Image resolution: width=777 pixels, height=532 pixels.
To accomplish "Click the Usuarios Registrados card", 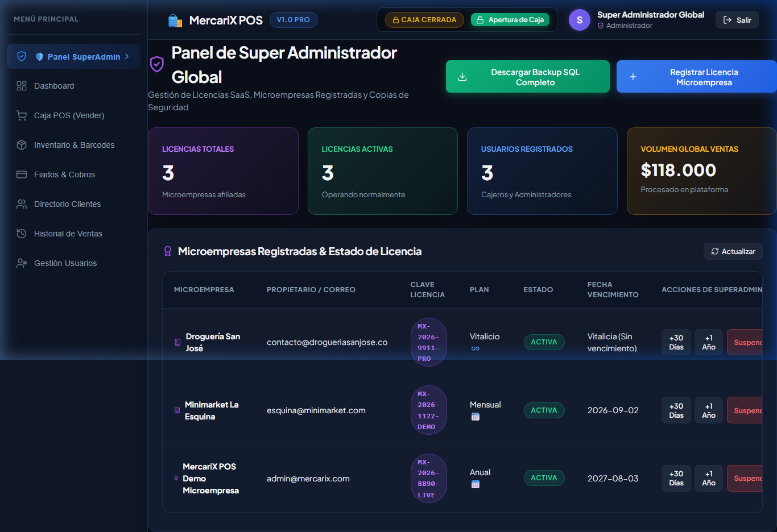I will pos(542,171).
